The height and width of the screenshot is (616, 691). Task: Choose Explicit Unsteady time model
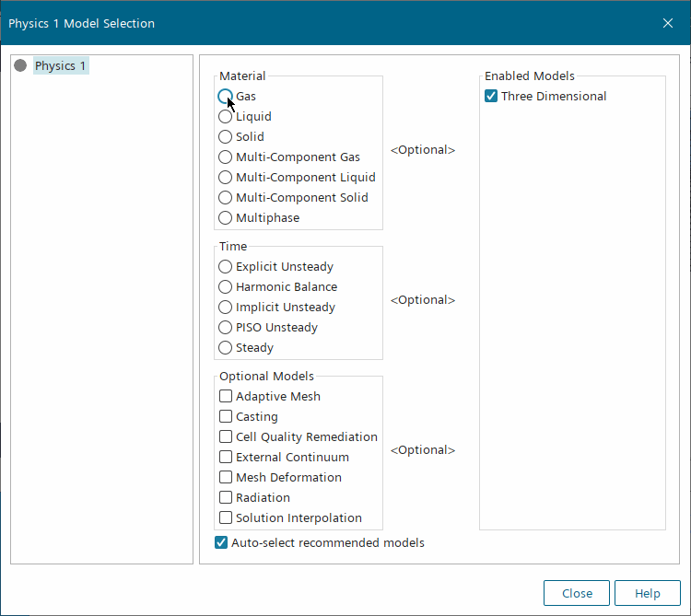coord(226,267)
